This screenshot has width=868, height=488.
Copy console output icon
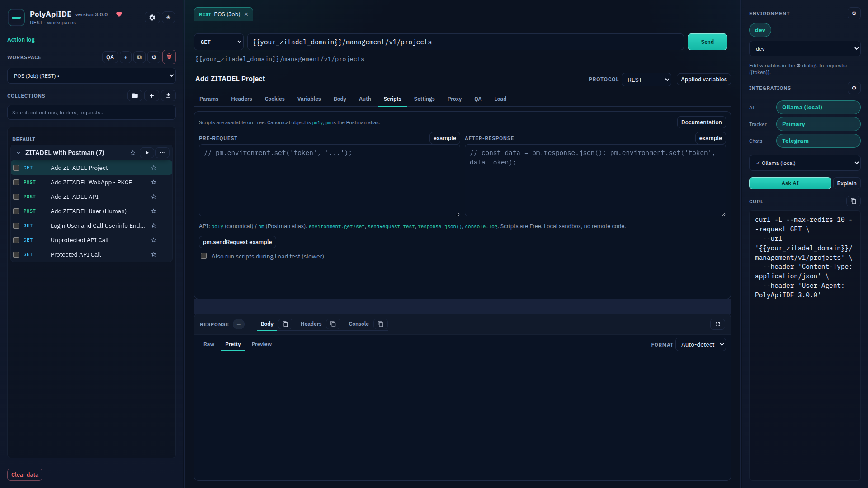tap(381, 324)
